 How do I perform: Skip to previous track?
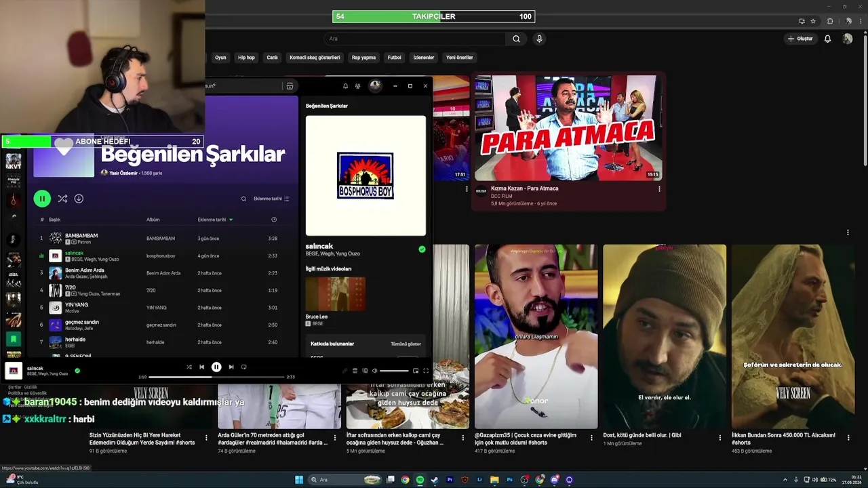[201, 367]
